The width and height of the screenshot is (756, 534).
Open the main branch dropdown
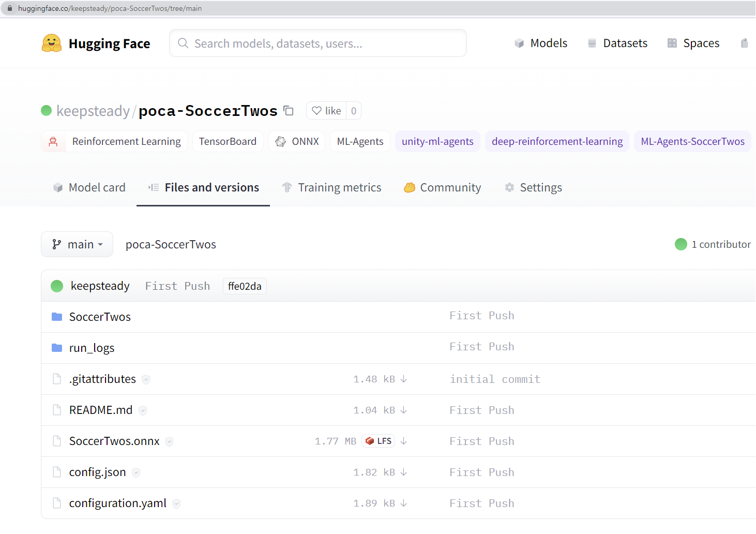coord(77,244)
